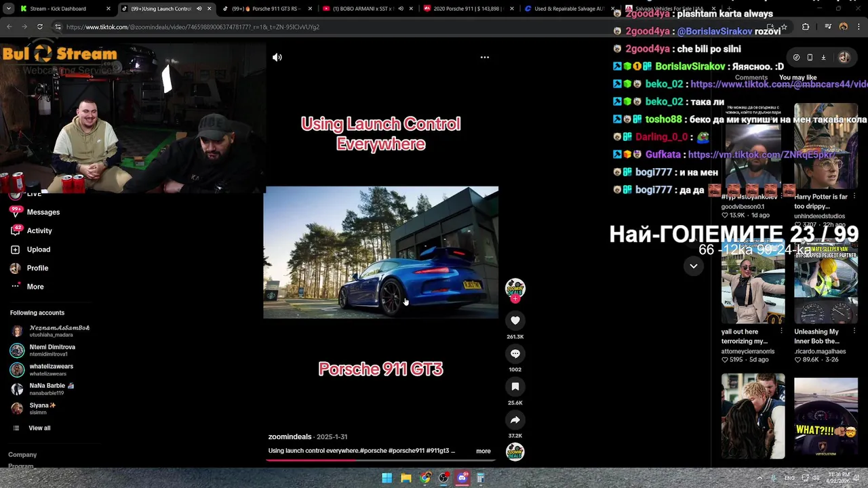868x488 pixels.
Task: Share the video using the arrow icon
Action: point(515,420)
